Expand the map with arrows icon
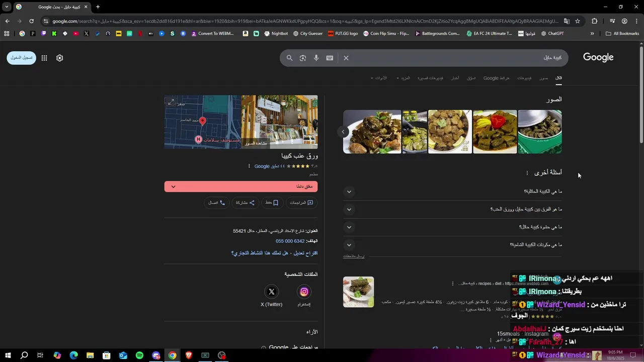 171,102
